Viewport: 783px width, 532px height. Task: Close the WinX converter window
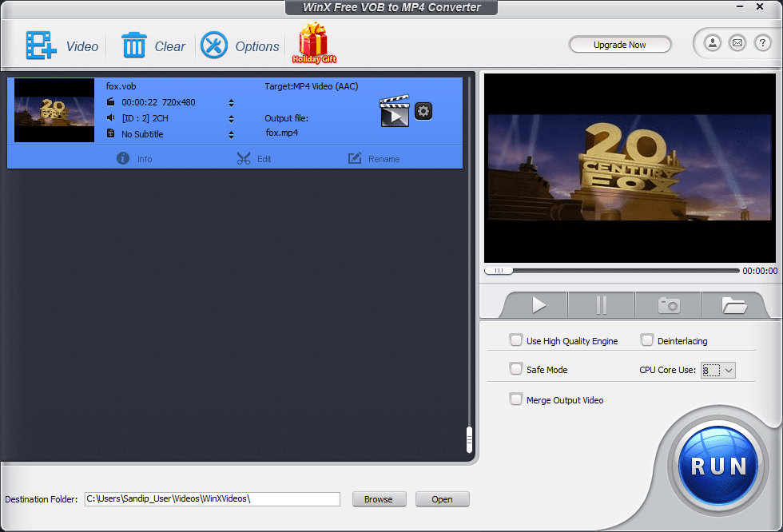[x=760, y=6]
